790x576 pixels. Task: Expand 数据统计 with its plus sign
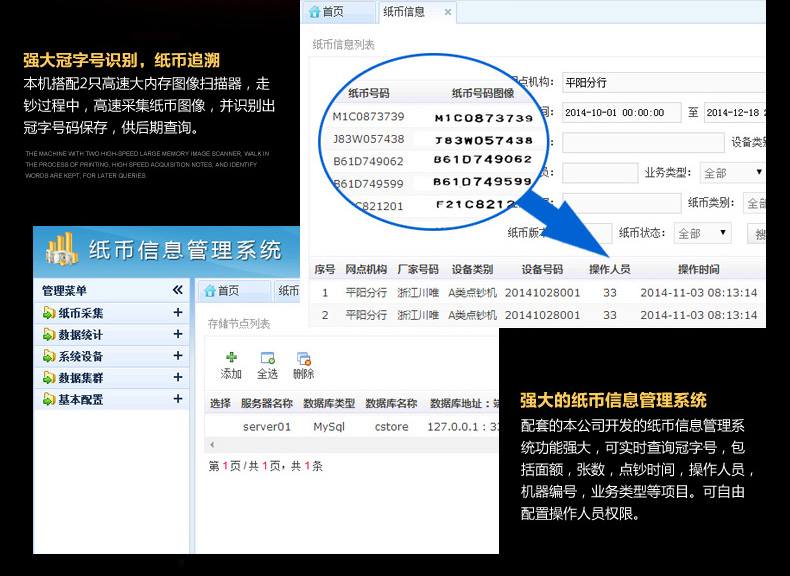point(178,334)
